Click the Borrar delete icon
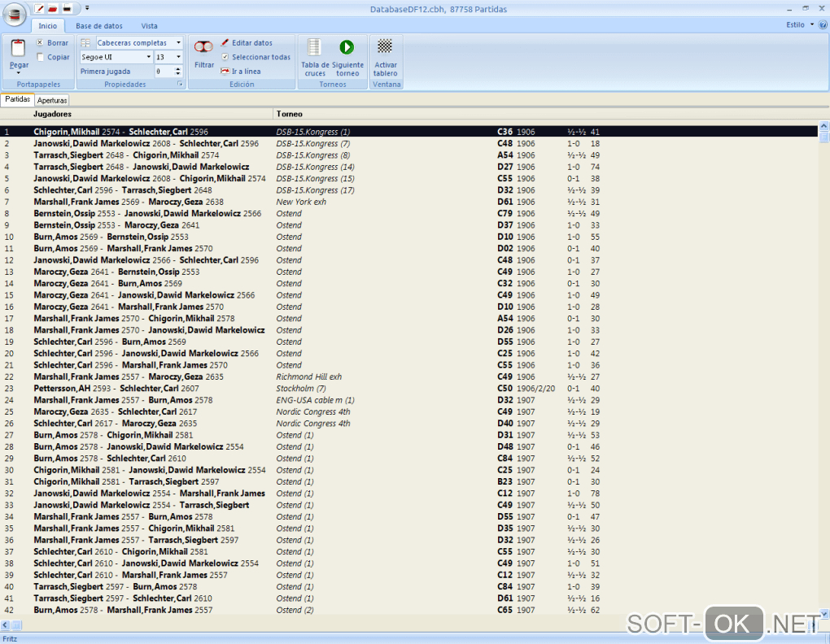The image size is (830, 644). 40,42
